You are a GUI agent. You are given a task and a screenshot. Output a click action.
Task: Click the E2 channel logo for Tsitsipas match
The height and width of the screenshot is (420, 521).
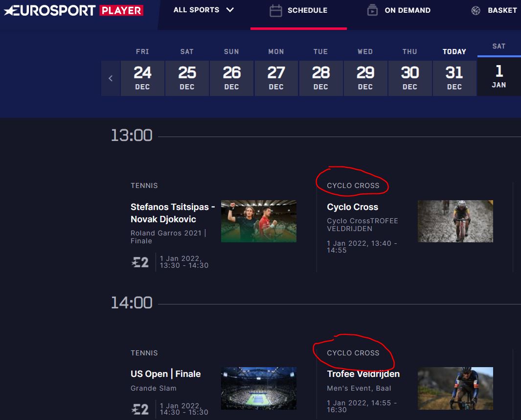coord(140,262)
